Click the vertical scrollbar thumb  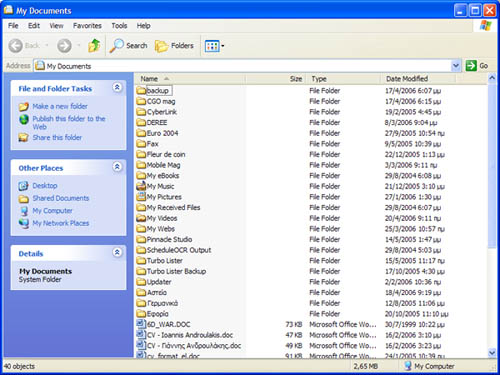coord(492,166)
